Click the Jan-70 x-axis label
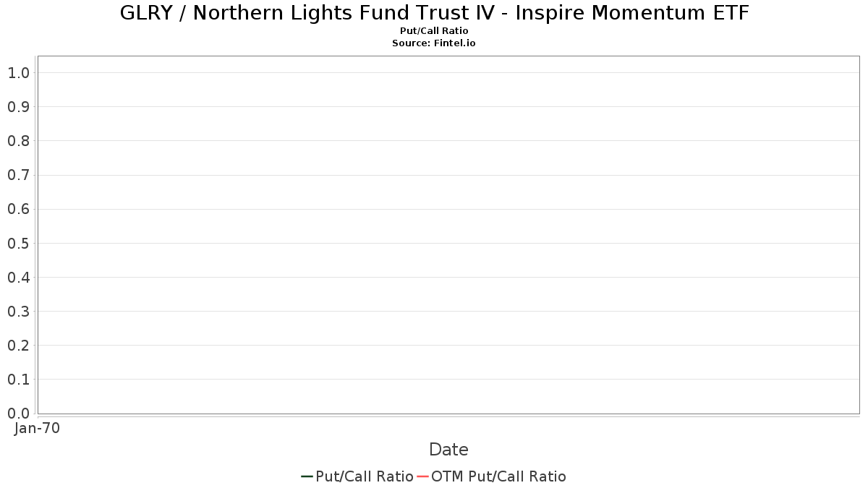The width and height of the screenshot is (868, 488). click(x=37, y=428)
